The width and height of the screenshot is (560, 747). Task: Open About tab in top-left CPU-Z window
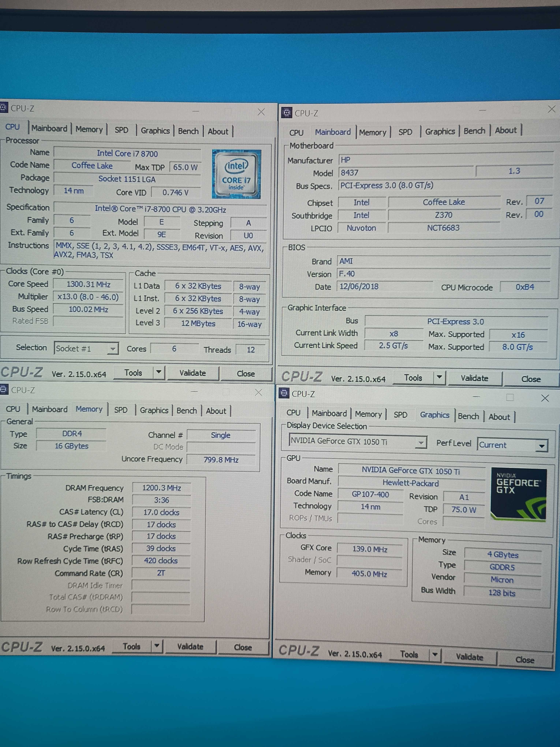[x=218, y=131]
